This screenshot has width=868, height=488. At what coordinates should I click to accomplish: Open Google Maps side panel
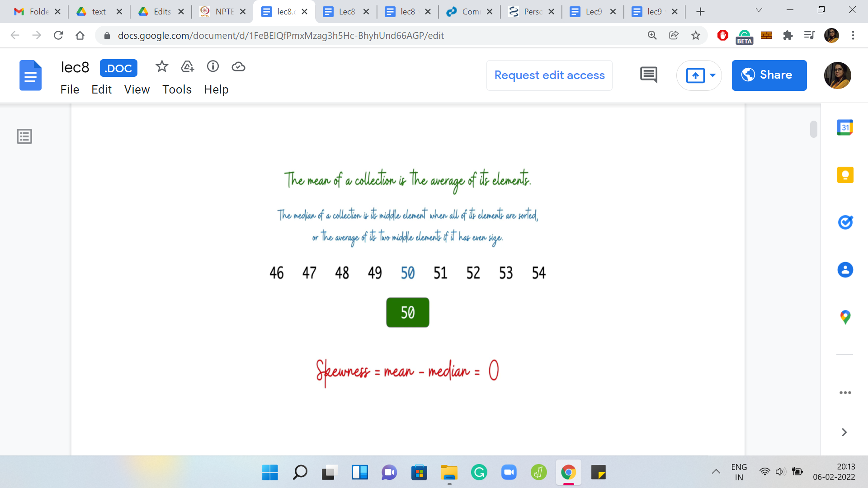[x=845, y=317]
